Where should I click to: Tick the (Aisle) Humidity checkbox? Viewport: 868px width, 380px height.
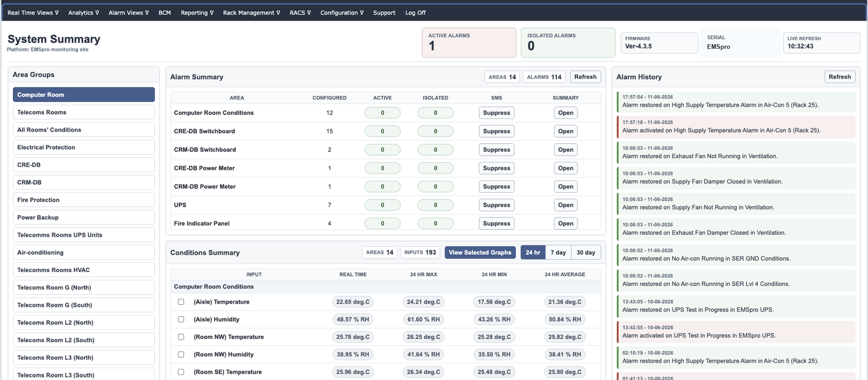pos(181,319)
